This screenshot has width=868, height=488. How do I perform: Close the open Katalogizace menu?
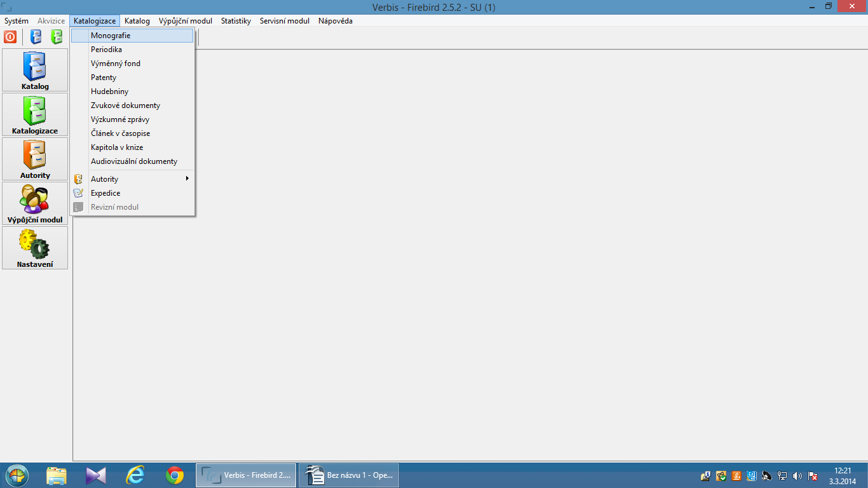pos(95,21)
